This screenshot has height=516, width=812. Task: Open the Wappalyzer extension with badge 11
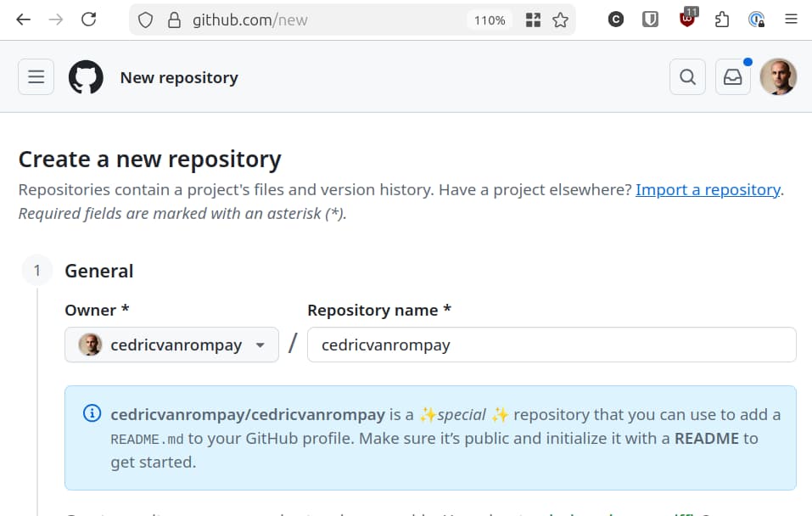(x=686, y=19)
